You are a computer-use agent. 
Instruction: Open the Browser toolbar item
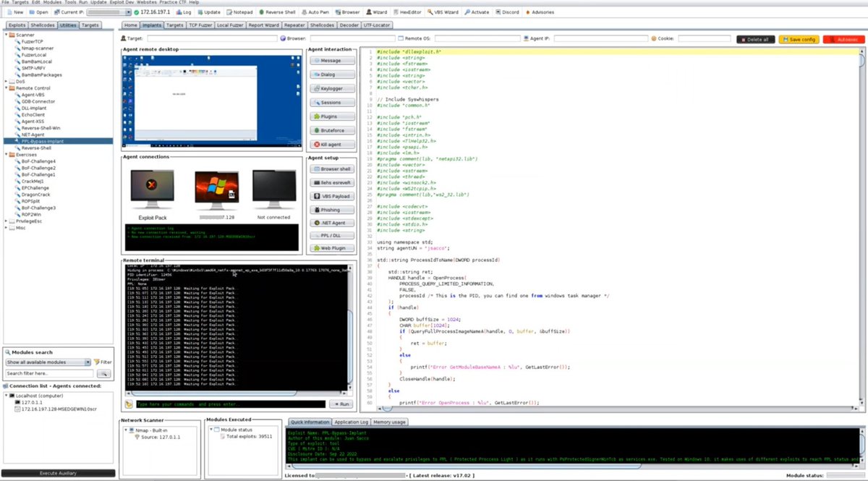pos(347,12)
